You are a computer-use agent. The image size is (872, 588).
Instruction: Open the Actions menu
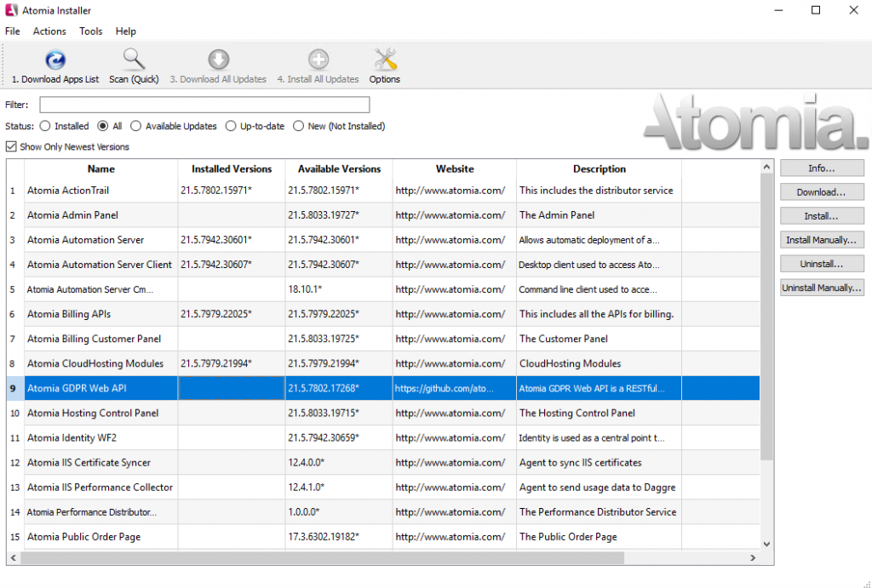(x=49, y=31)
